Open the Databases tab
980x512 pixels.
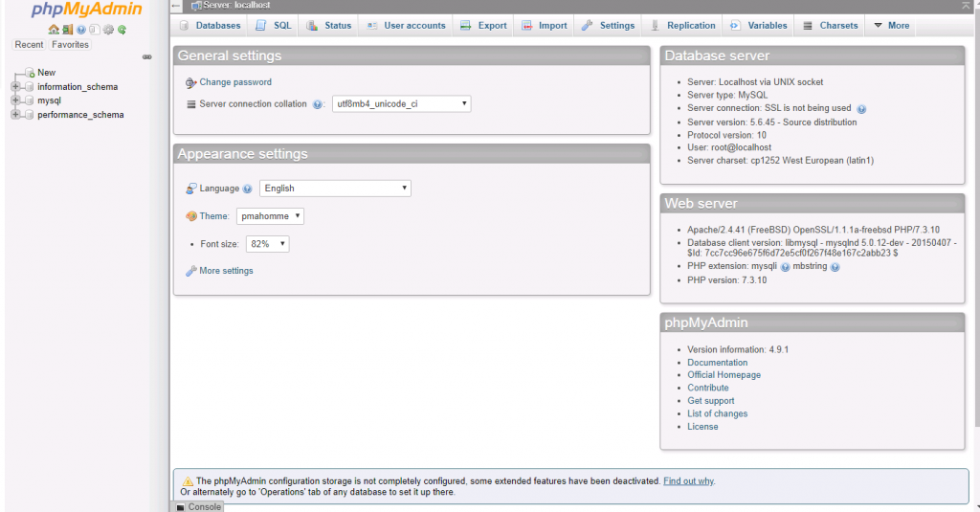click(x=210, y=26)
